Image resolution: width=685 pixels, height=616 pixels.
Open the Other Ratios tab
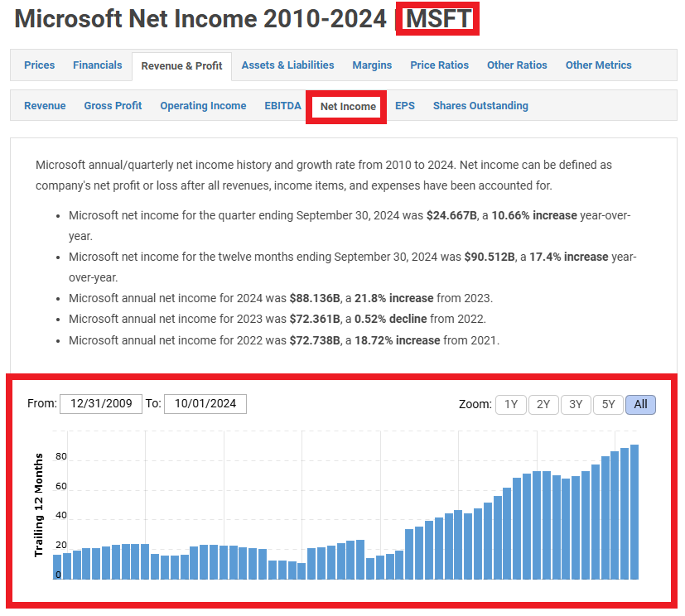pos(517,65)
